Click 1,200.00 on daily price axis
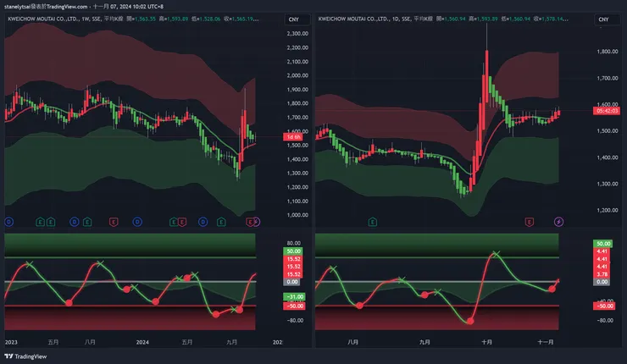The width and height of the screenshot is (627, 364). pyautogui.click(x=608, y=210)
